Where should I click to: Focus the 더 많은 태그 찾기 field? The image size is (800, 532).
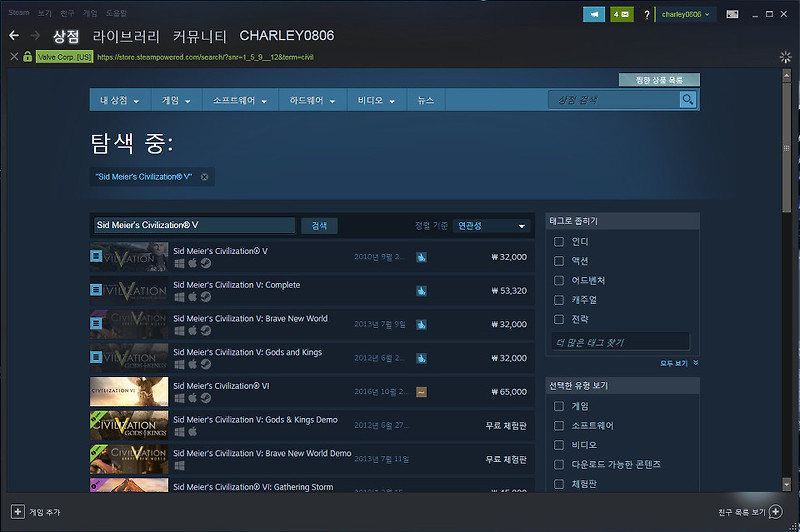620,342
